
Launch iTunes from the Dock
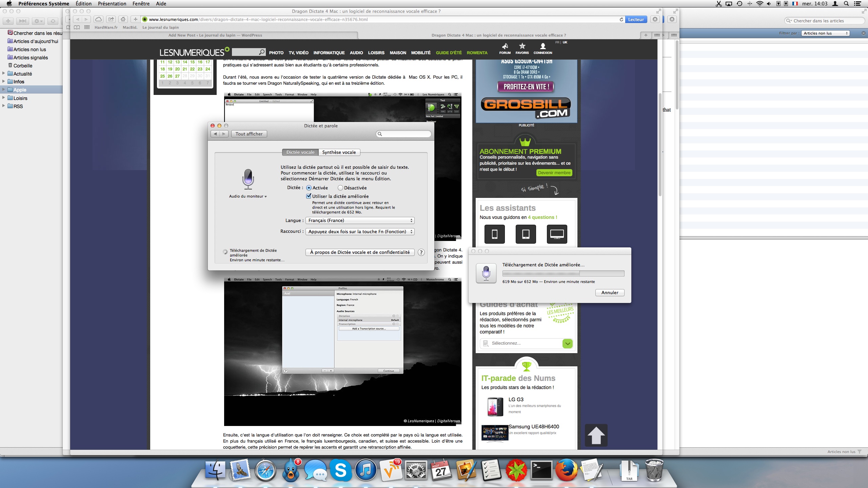(366, 470)
